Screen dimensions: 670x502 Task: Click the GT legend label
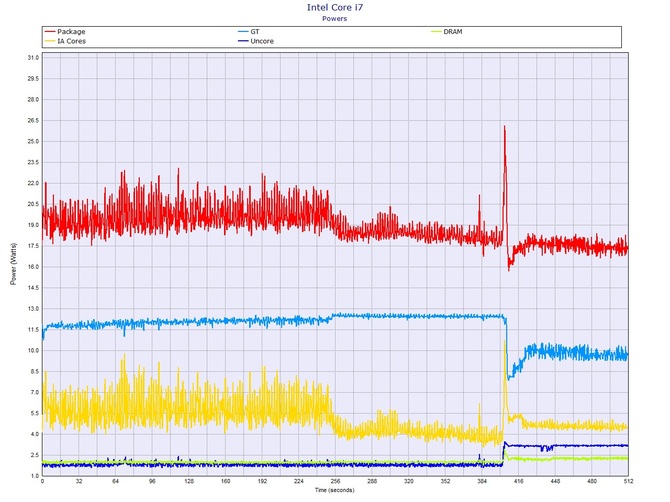[255, 32]
